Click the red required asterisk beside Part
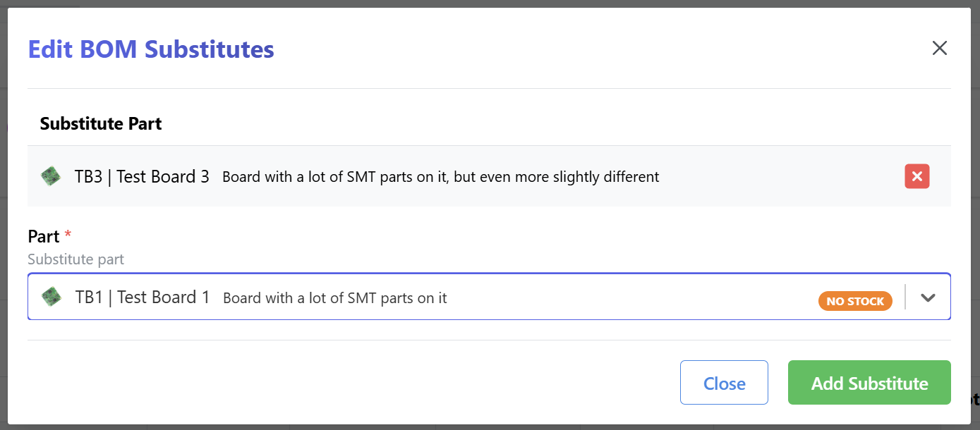 point(68,234)
